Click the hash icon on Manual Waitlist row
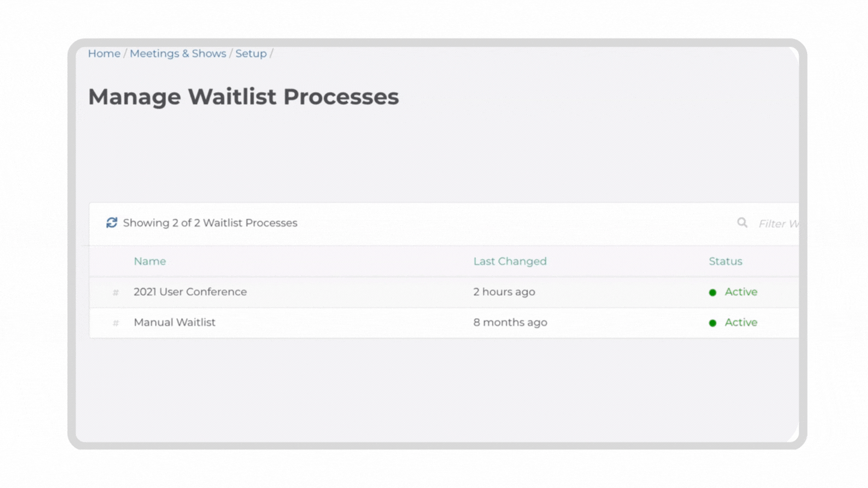 [116, 323]
